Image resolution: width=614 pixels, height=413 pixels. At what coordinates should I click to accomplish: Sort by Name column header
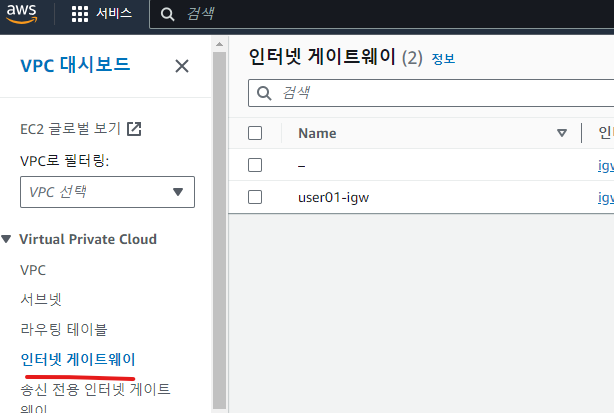pyautogui.click(x=317, y=133)
